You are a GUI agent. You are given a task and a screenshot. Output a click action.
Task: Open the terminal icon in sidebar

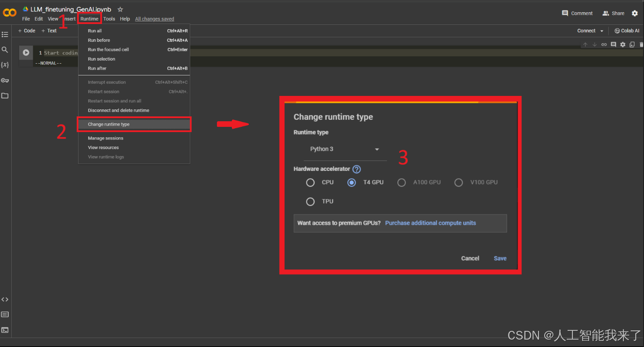click(5, 330)
